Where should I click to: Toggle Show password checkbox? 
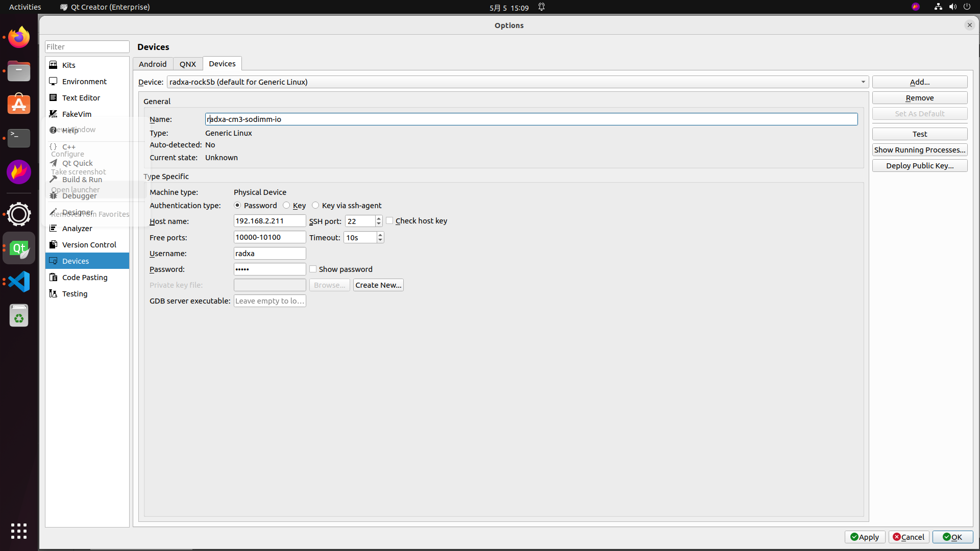coord(313,269)
